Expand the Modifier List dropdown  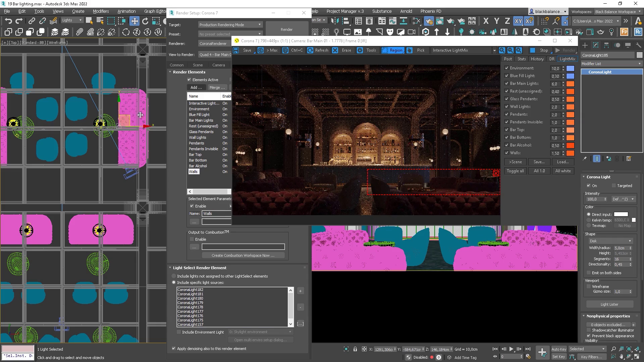(x=611, y=64)
